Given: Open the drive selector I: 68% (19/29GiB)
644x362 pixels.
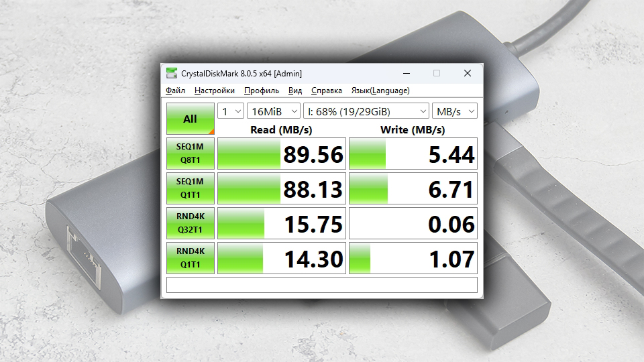Looking at the screenshot, I should click(366, 111).
